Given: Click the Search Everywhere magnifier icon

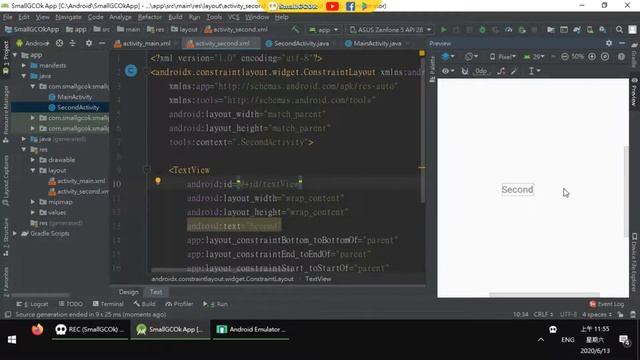Looking at the screenshot, I should tap(619, 30).
